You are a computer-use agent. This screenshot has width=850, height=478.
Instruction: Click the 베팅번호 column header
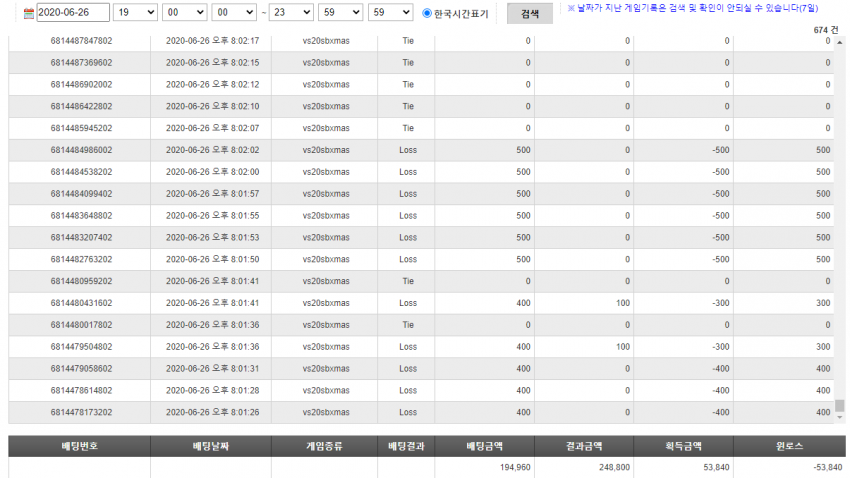tap(79, 446)
